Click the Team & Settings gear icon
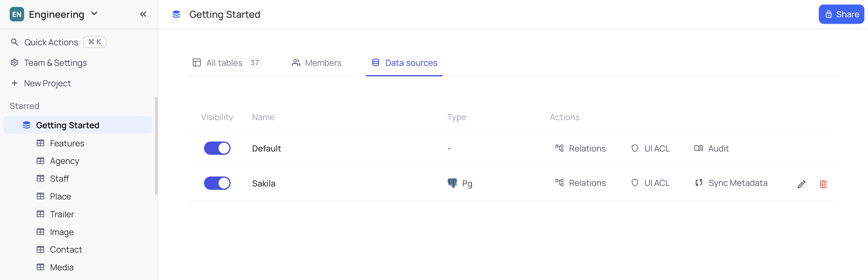This screenshot has width=868, height=280. click(14, 63)
